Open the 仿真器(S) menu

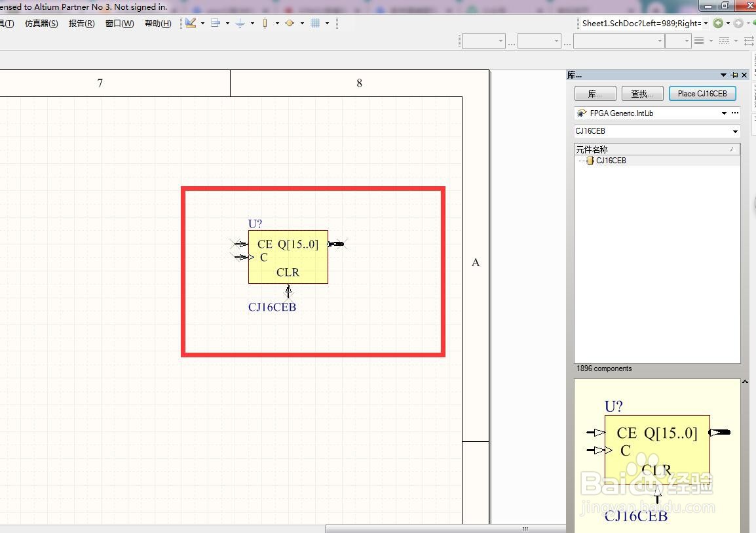41,23
